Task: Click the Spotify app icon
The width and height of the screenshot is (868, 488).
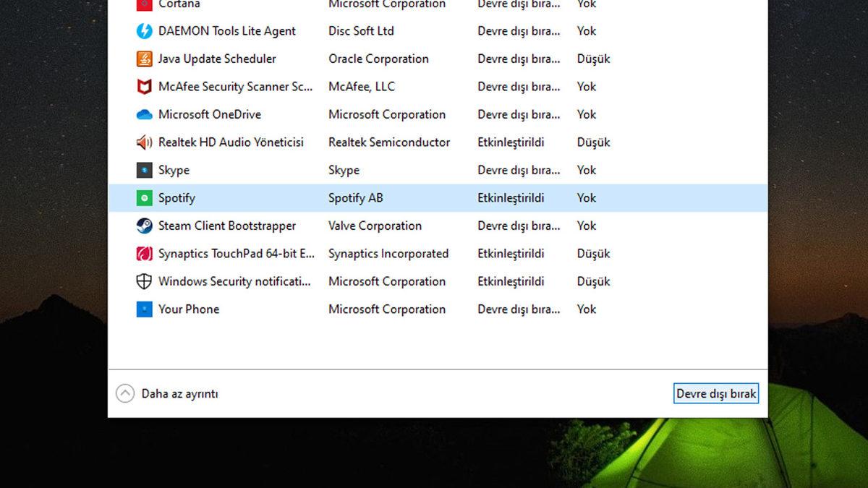Action: tap(144, 197)
